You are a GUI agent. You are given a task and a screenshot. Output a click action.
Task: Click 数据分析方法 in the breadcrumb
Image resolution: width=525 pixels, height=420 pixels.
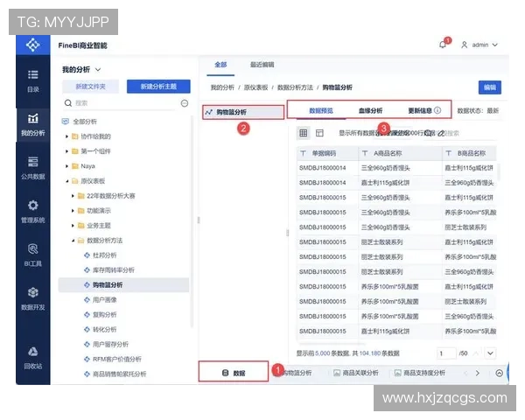[295, 87]
